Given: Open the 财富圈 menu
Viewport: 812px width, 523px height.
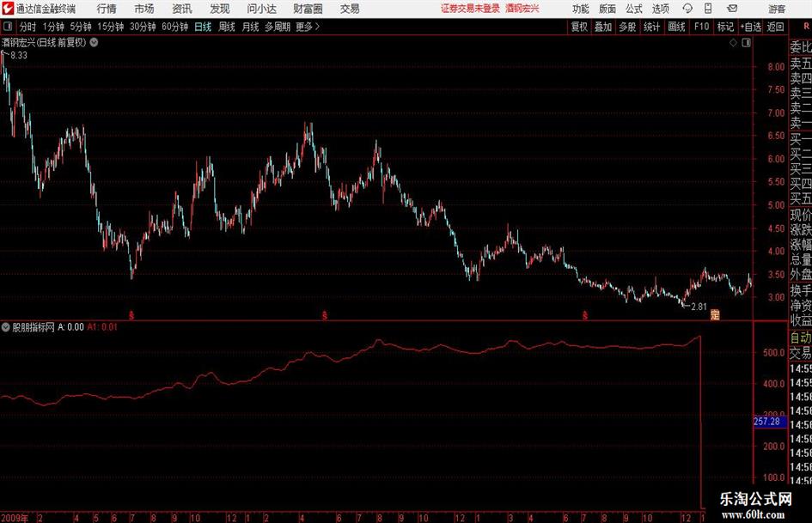Looking at the screenshot, I should tap(308, 9).
